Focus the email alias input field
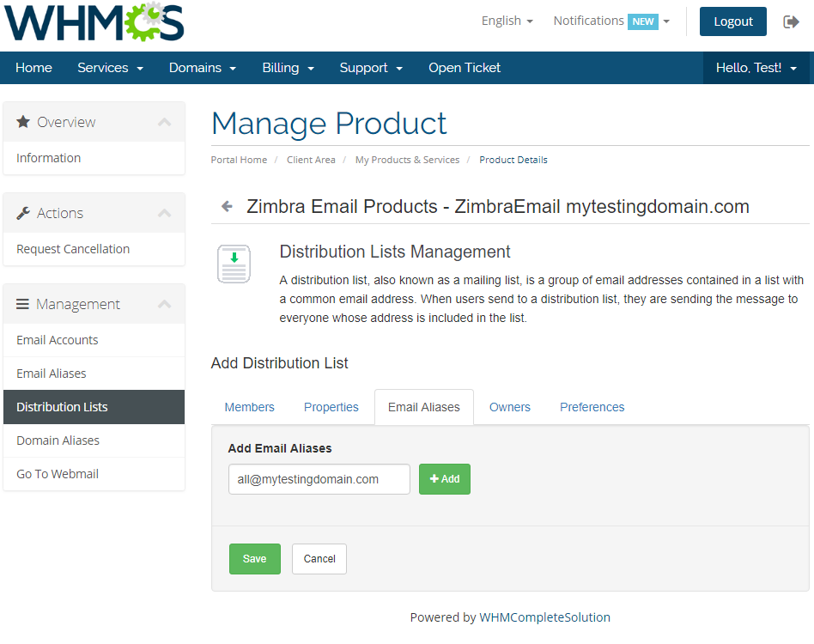814x644 pixels. coord(319,479)
